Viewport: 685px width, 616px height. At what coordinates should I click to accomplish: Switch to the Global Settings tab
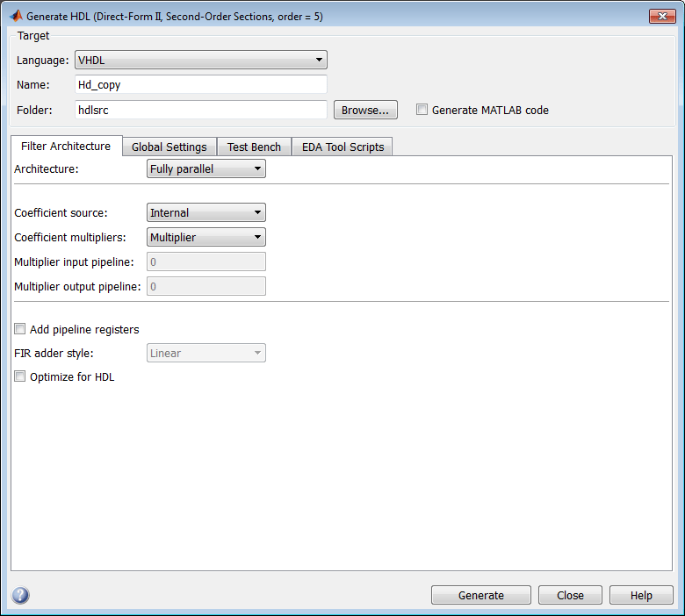pyautogui.click(x=169, y=147)
